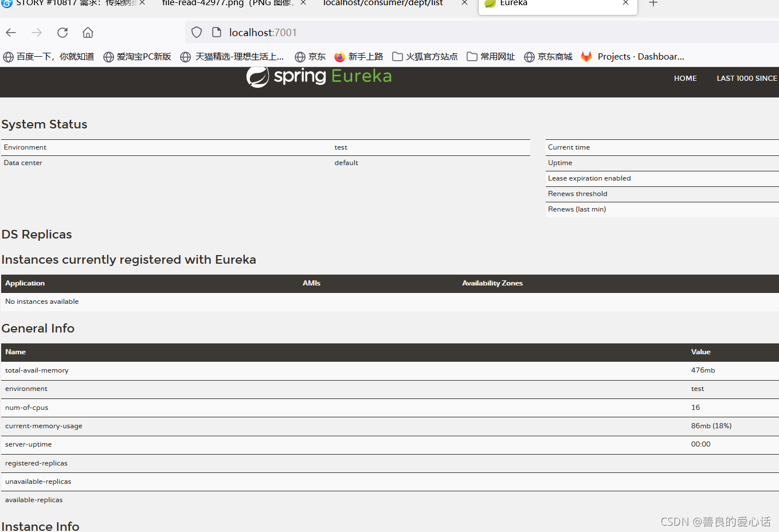The image size is (779, 532).
Task: Open the 百度一下，你就知道 bookmark
Action: 49,57
